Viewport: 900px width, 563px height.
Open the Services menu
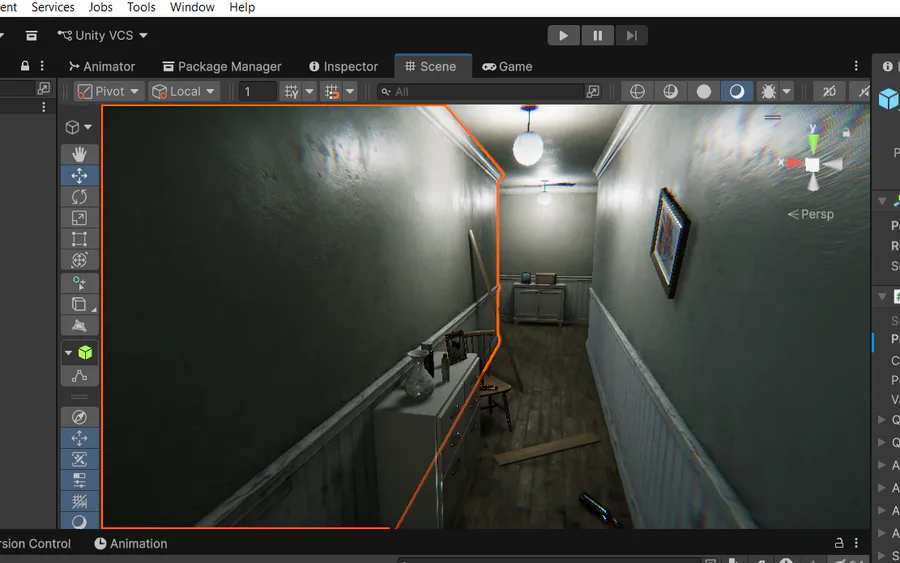53,7
